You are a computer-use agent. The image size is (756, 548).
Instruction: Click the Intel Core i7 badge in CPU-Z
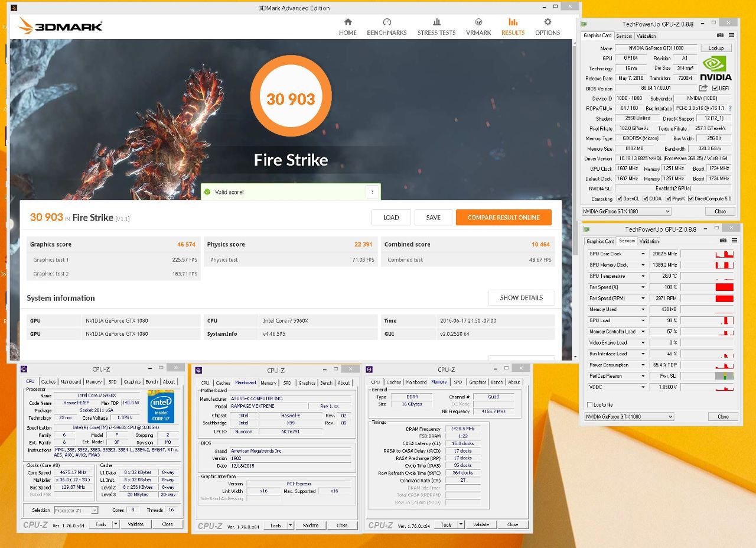161,407
